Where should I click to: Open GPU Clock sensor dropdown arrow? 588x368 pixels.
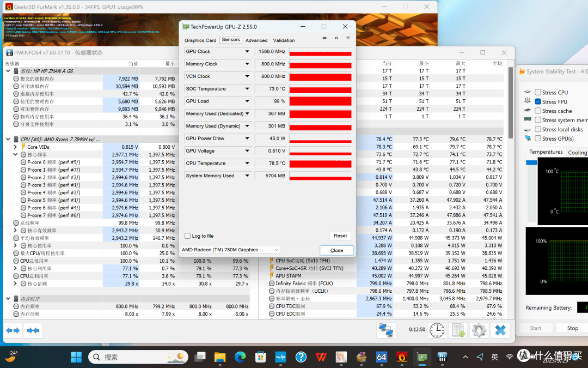[x=247, y=51]
